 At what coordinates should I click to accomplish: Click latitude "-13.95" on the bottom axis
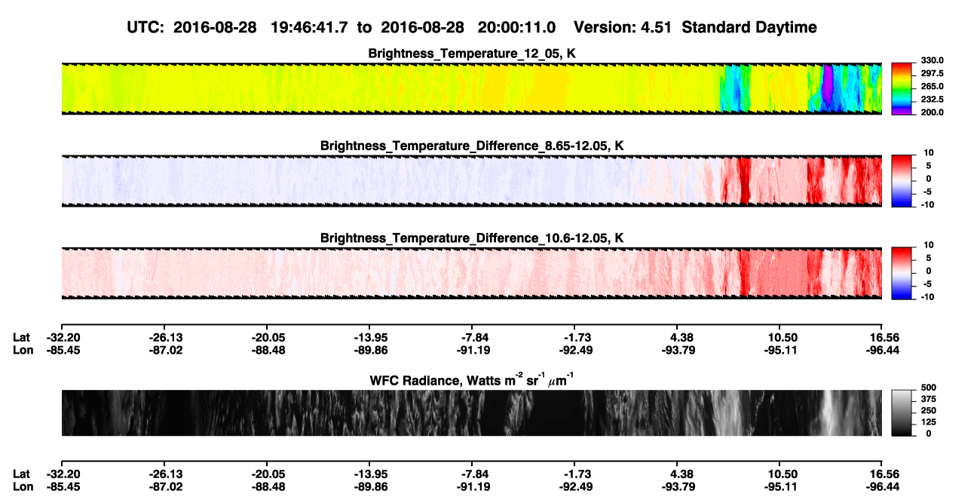[369, 474]
